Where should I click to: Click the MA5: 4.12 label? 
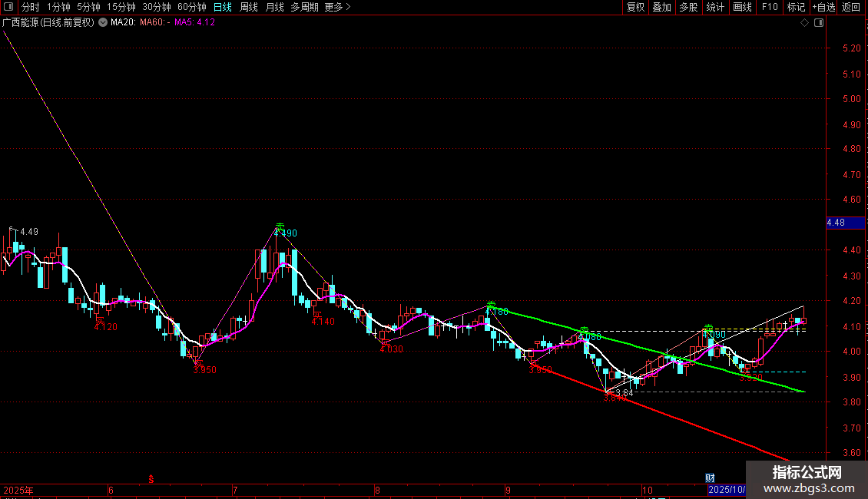[x=194, y=22]
